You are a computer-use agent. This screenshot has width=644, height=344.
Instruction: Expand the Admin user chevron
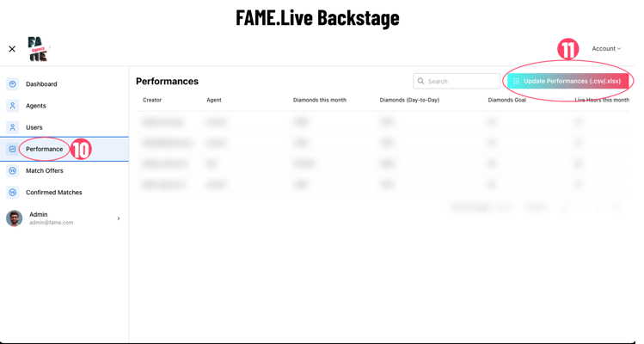pyautogui.click(x=119, y=218)
